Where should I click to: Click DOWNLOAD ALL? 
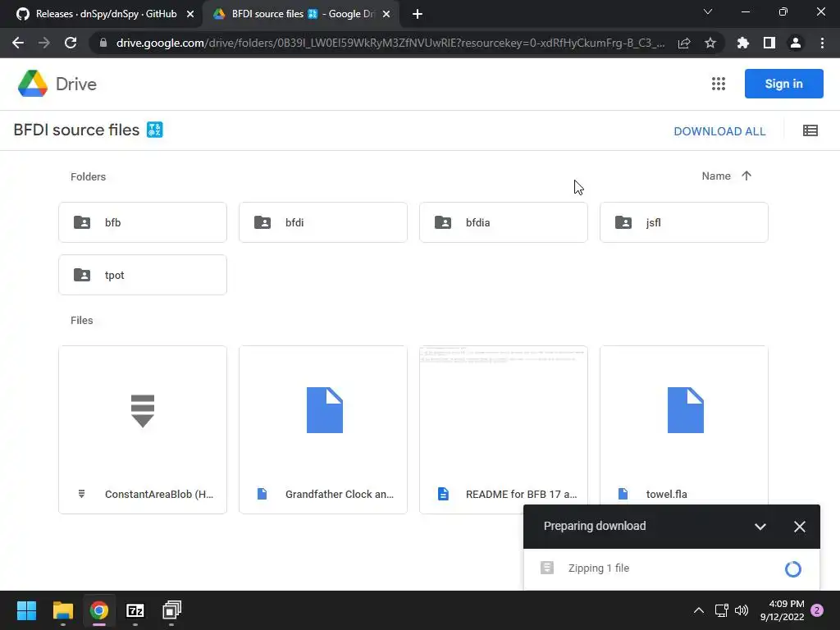click(x=719, y=131)
